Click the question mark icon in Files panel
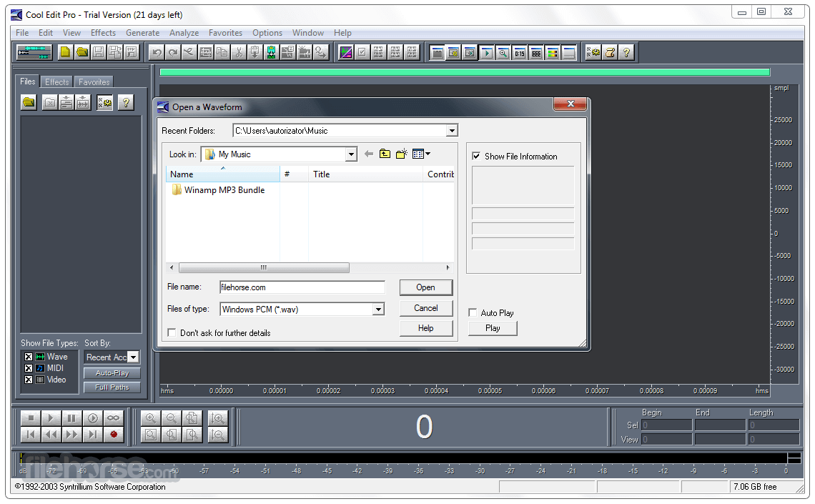 [126, 102]
